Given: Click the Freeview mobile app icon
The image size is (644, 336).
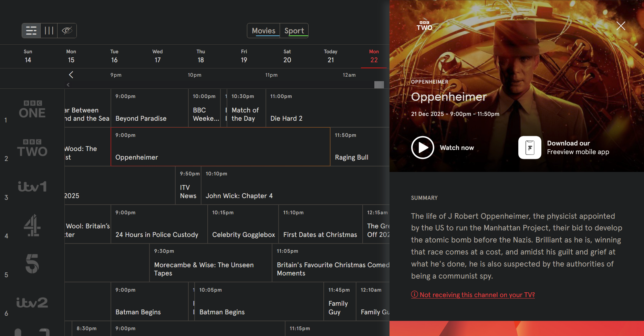Looking at the screenshot, I should [530, 148].
